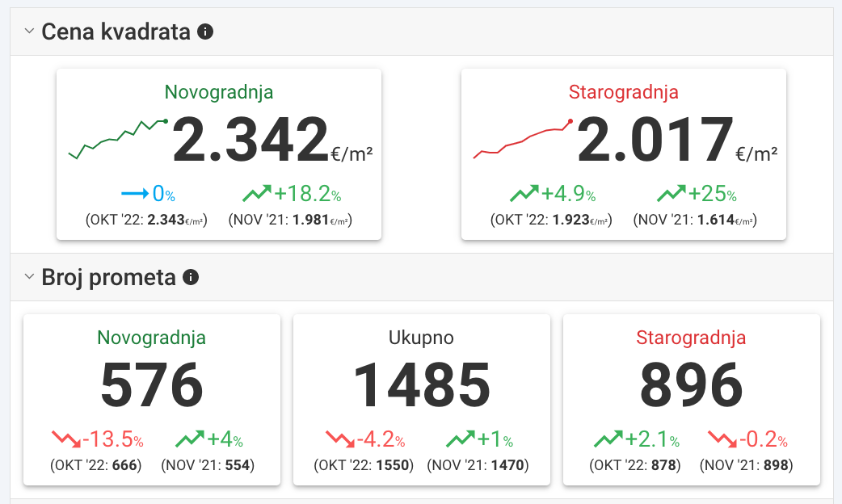The width and height of the screenshot is (842, 504).
Task: Collapse the Cena kvadrata section chevron
Action: pyautogui.click(x=29, y=32)
